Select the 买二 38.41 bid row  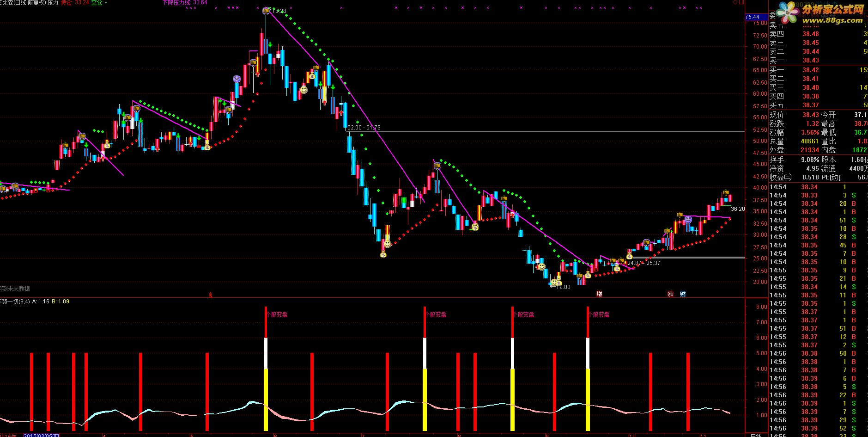818,79
